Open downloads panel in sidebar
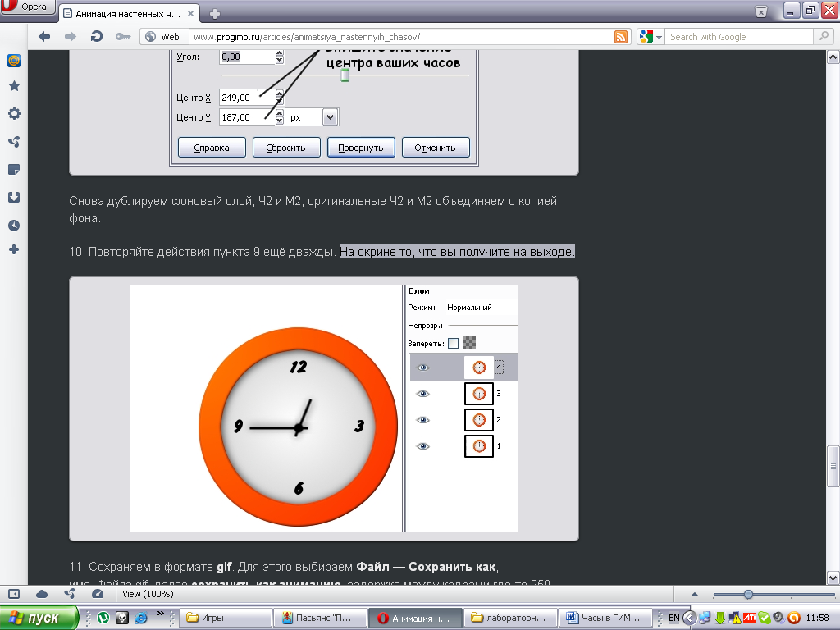Viewport: 840px width, 630px height. pyautogui.click(x=14, y=197)
